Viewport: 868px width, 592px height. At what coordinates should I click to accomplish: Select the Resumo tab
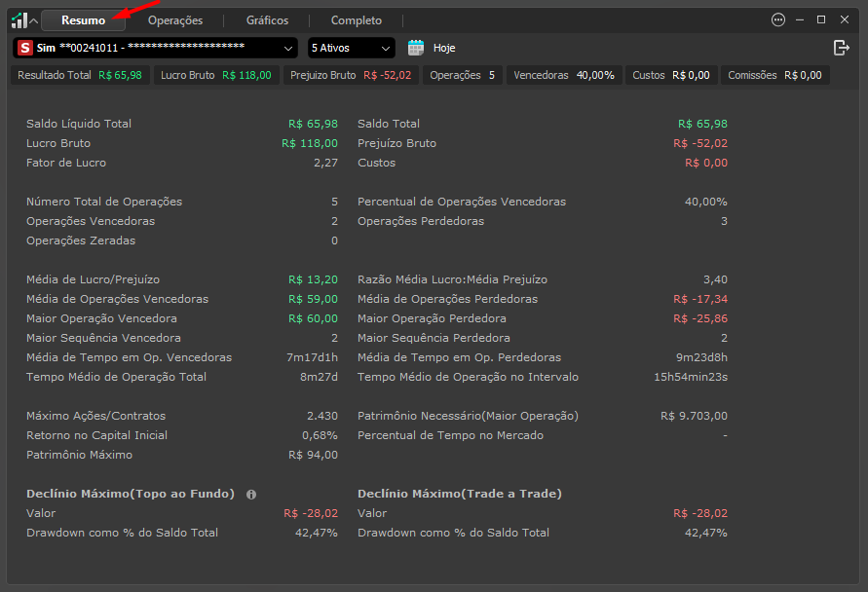tap(84, 20)
